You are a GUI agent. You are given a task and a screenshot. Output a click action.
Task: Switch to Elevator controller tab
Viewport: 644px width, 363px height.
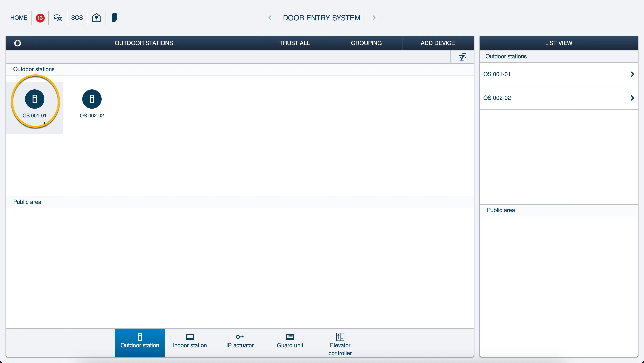[x=340, y=342]
